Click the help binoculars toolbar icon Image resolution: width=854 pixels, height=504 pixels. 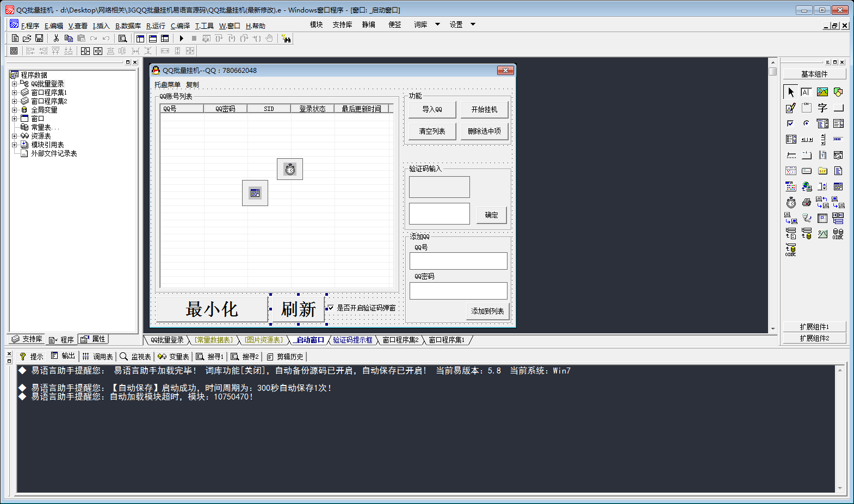286,39
